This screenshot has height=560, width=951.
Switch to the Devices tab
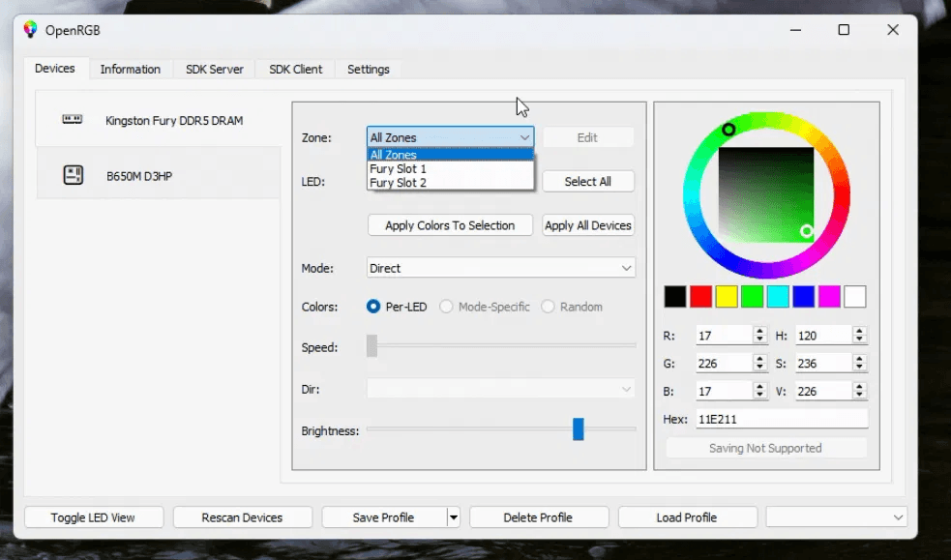click(x=55, y=69)
